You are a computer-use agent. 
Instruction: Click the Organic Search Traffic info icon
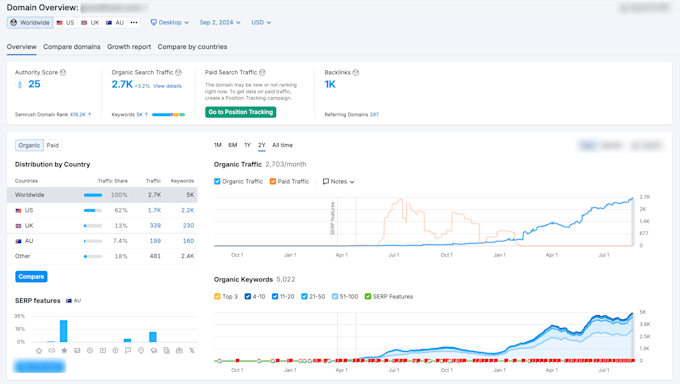tap(178, 72)
